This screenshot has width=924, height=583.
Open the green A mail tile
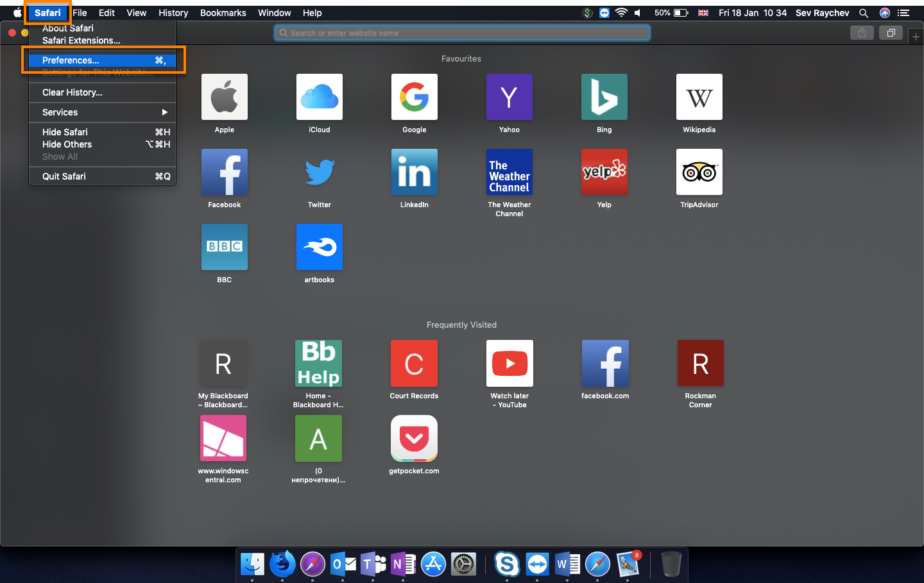318,438
